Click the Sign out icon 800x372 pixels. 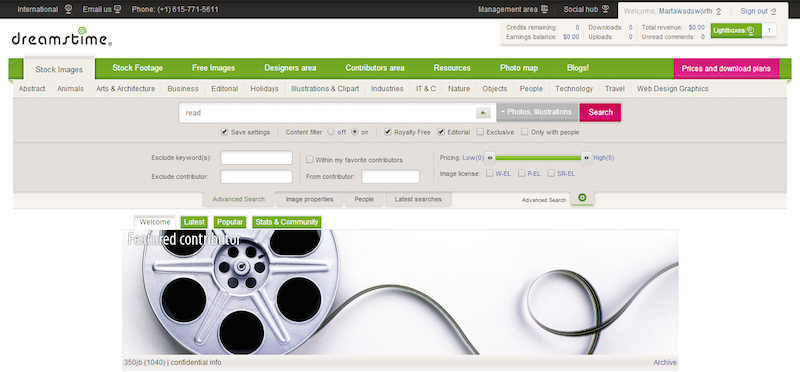pyautogui.click(x=773, y=11)
